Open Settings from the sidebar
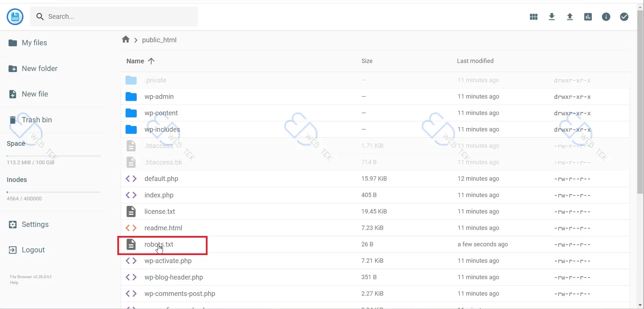Screen dimensions: 644x309 [x=35, y=225]
